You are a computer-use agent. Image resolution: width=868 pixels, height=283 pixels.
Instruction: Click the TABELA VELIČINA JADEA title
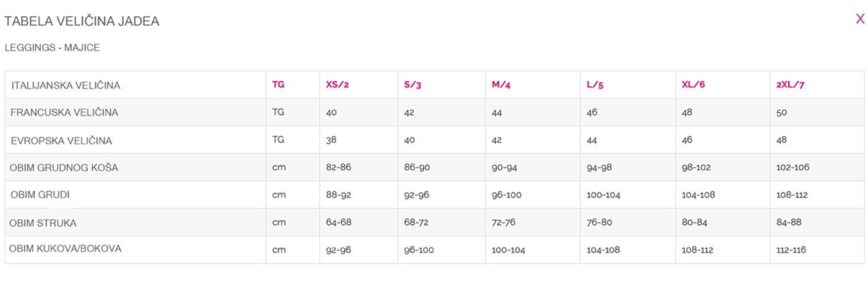pos(82,21)
